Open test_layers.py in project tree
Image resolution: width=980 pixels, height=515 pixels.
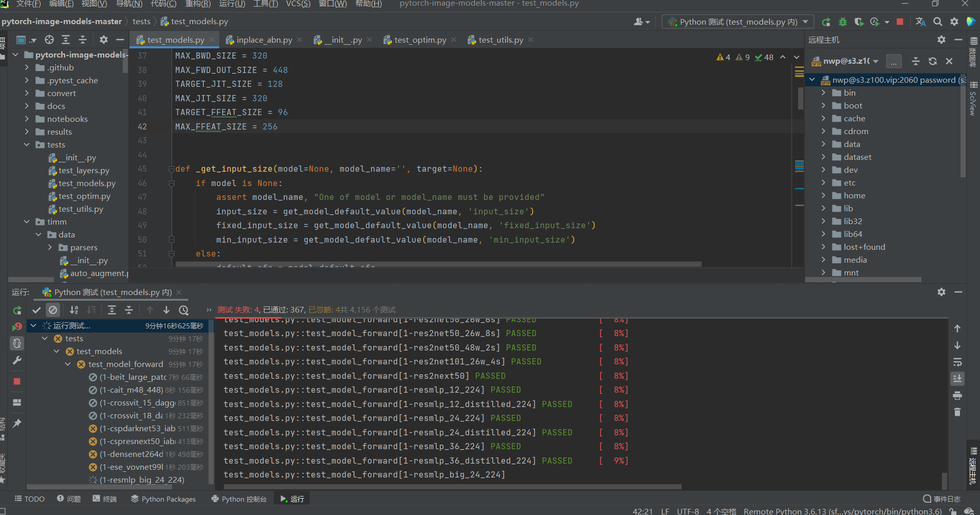tap(84, 171)
